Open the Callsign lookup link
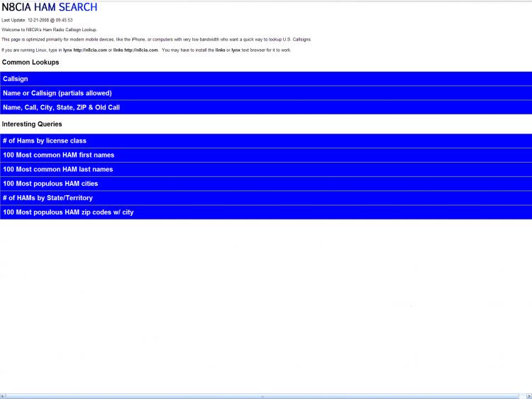 [x=16, y=79]
